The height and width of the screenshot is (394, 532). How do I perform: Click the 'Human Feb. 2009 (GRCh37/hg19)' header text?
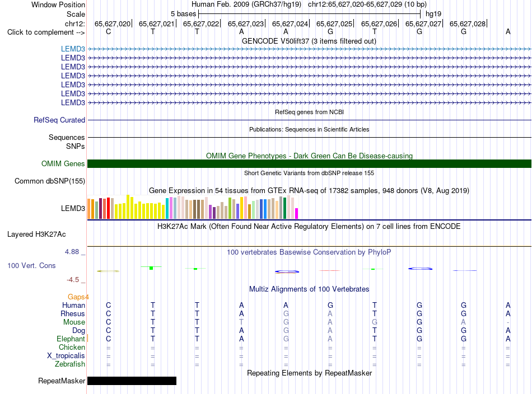(246, 4)
